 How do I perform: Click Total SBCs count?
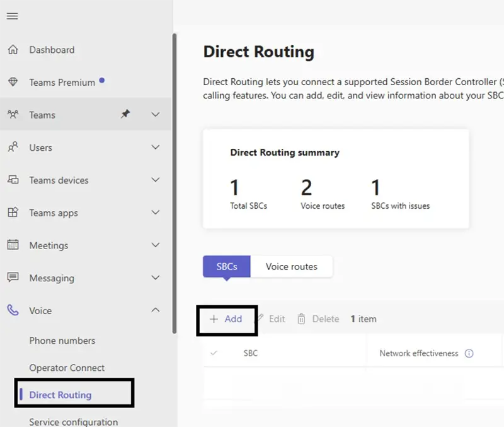point(234,187)
